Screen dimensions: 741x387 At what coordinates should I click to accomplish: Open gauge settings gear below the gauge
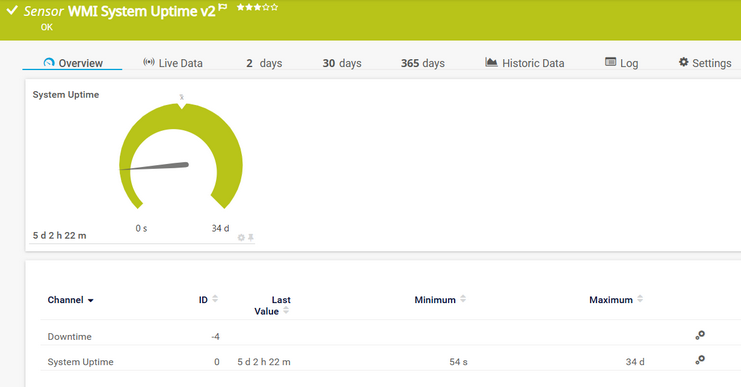coord(241,237)
